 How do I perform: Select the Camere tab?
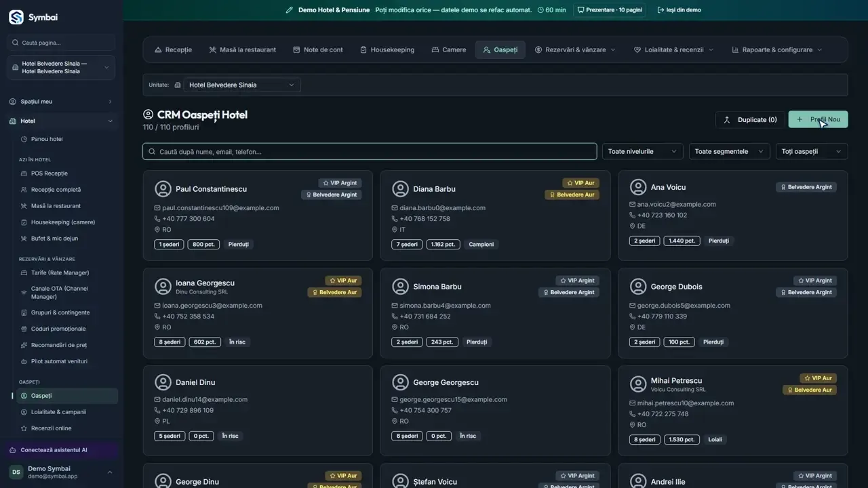coord(449,49)
